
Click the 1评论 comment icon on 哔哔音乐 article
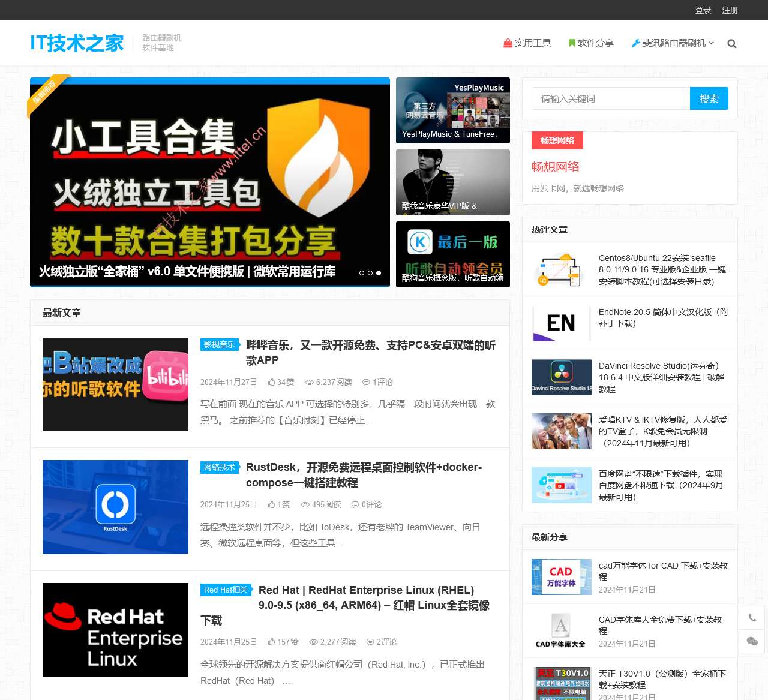pos(377,382)
